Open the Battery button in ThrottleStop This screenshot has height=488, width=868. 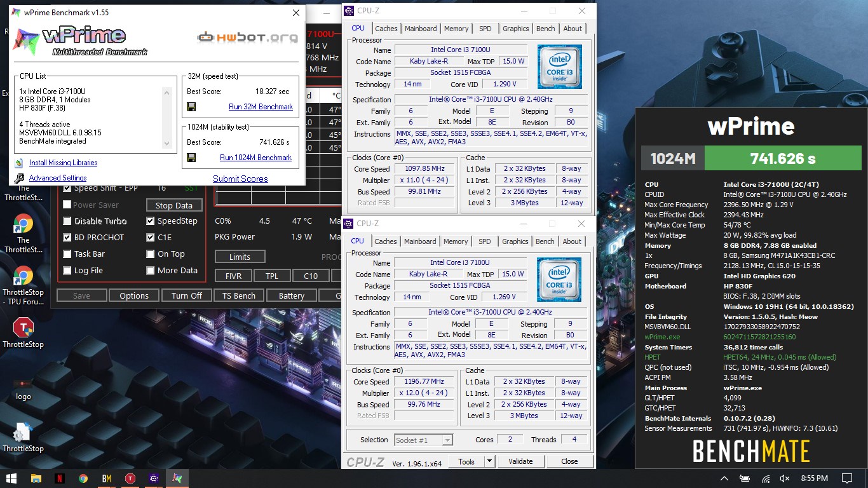292,295
